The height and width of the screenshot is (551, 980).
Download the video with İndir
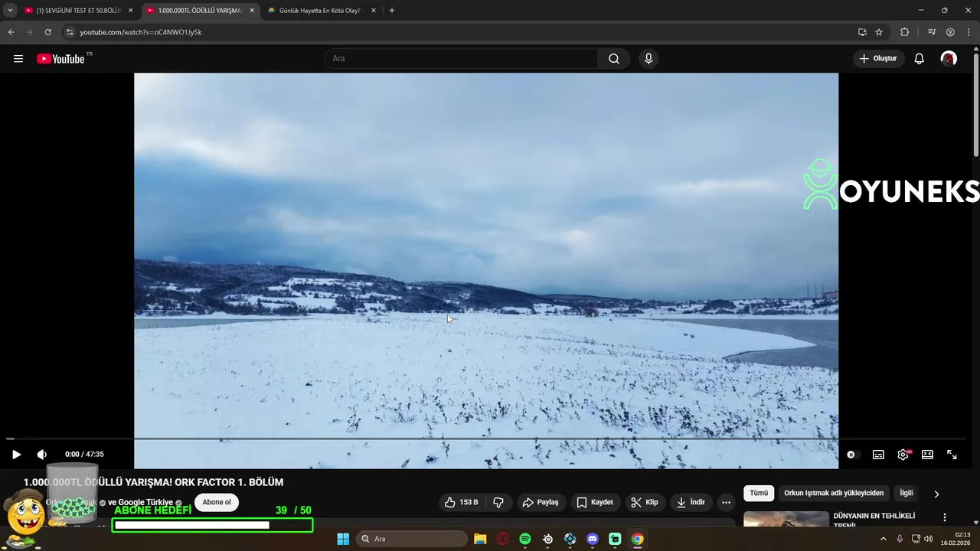point(691,502)
